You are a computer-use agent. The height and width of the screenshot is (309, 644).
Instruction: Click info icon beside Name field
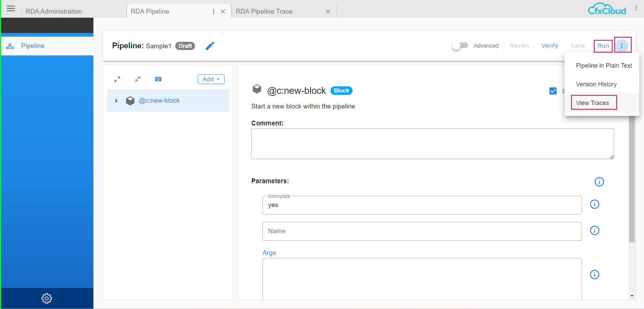(594, 230)
